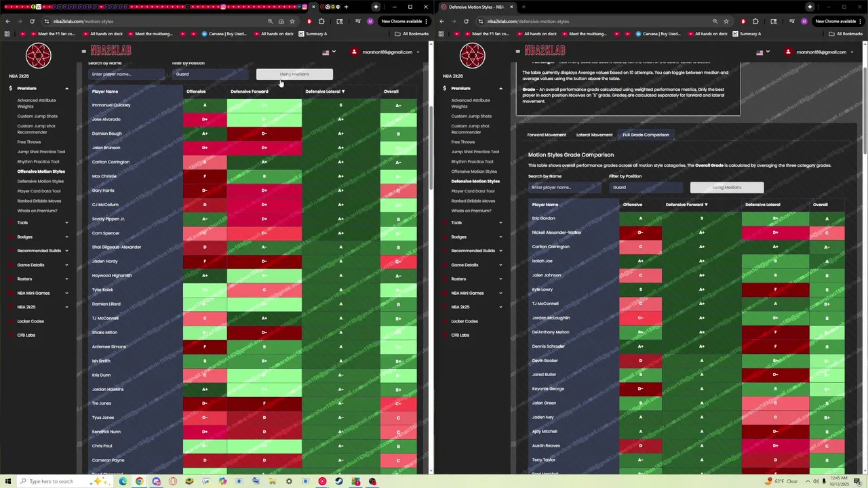The image size is (868, 488).
Task: Open the extensions puzzle icon in left window
Action: 321,21
